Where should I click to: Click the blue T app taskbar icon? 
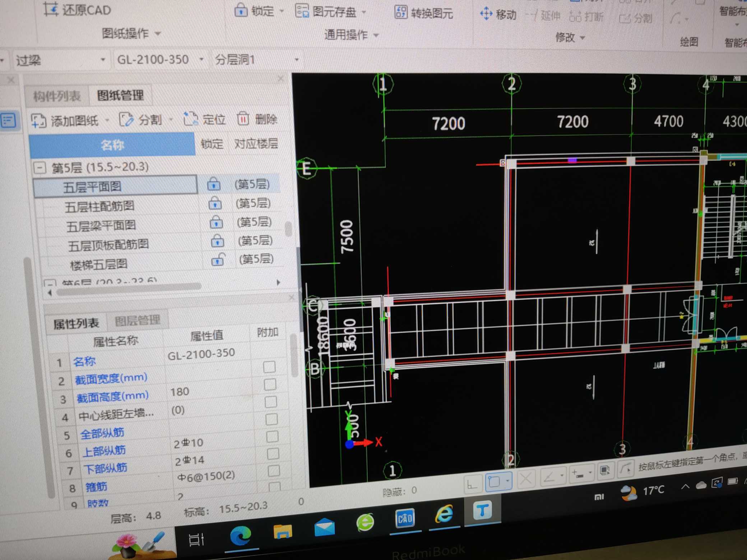[x=482, y=510]
